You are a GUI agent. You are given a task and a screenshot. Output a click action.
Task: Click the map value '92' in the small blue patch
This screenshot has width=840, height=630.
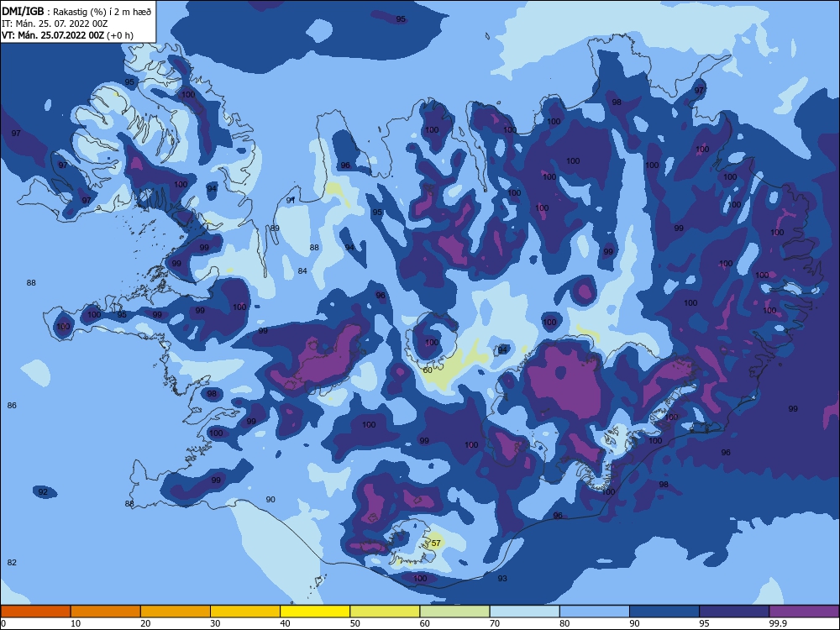click(x=43, y=491)
